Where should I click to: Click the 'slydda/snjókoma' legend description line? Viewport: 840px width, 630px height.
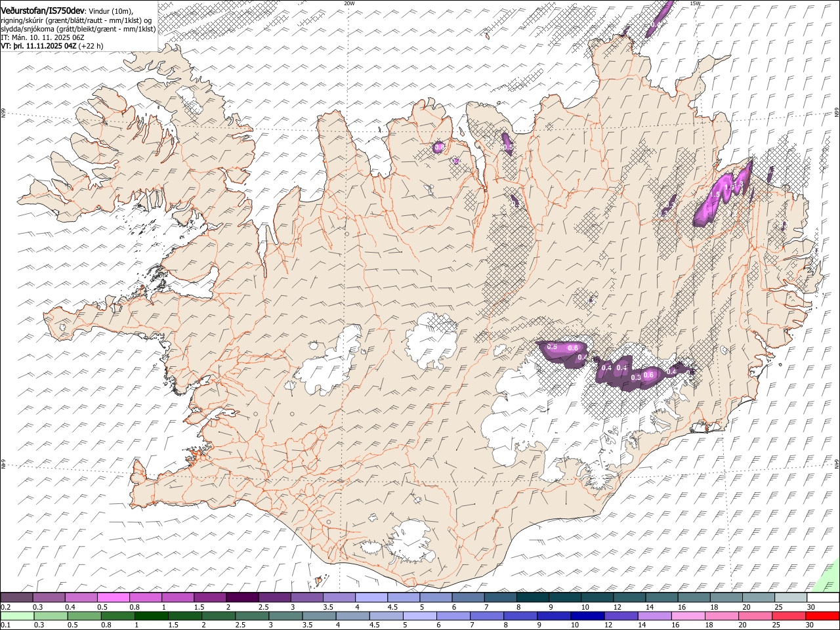[78, 29]
